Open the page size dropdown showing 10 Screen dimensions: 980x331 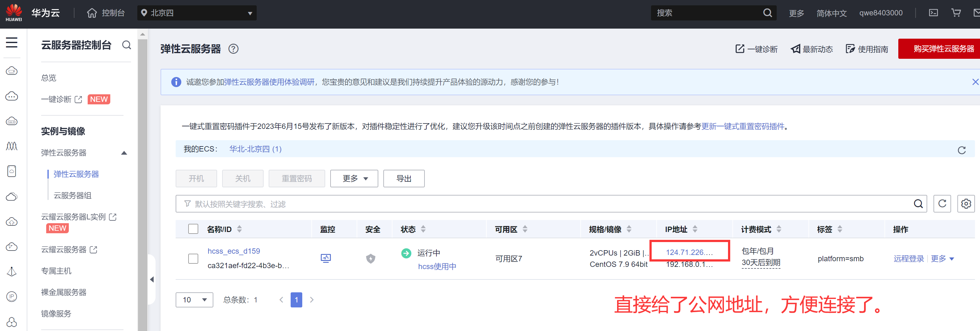194,300
